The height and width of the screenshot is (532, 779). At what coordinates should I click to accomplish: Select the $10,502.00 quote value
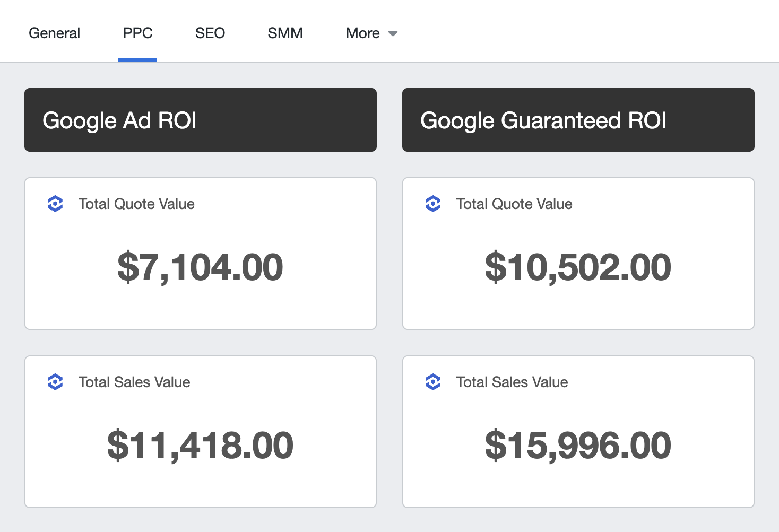(578, 267)
